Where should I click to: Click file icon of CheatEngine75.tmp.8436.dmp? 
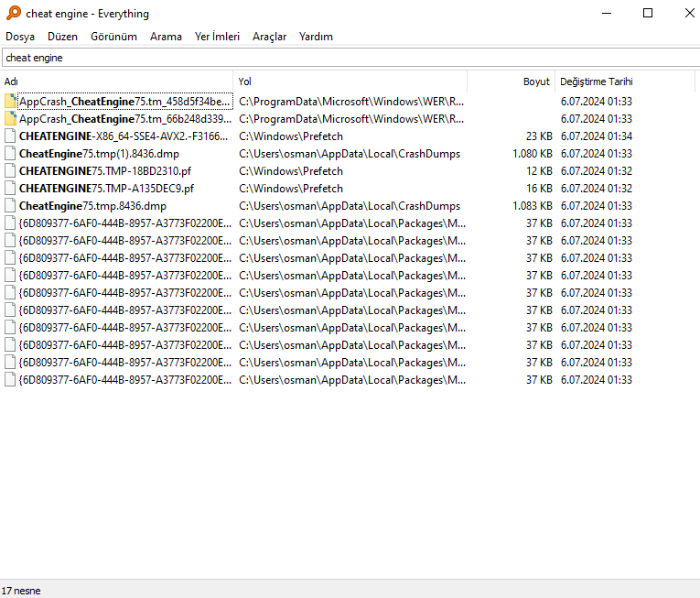pyautogui.click(x=10, y=206)
